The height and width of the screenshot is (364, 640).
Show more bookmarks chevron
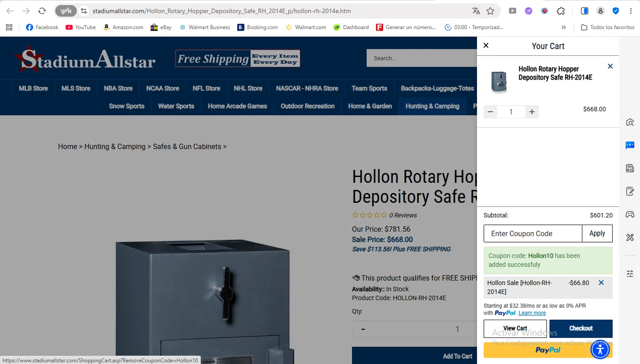564,27
